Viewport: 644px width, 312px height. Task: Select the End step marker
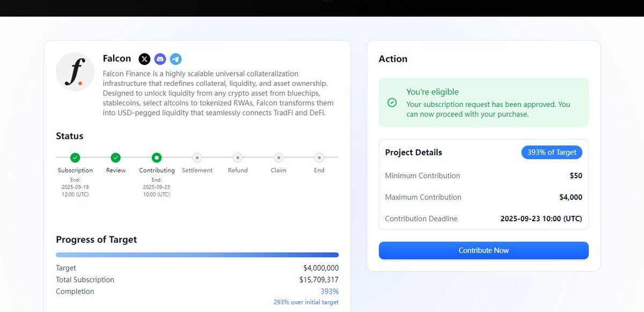pyautogui.click(x=319, y=157)
